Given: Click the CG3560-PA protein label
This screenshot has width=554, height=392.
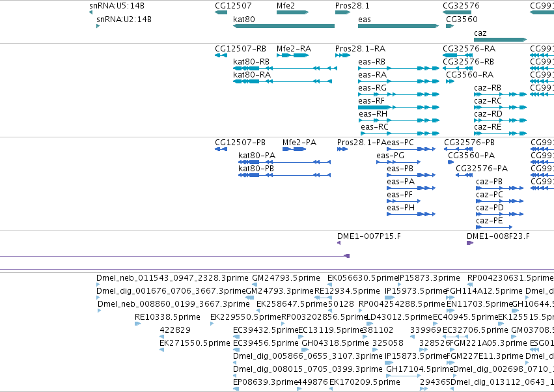Looking at the screenshot, I should 471,156.
